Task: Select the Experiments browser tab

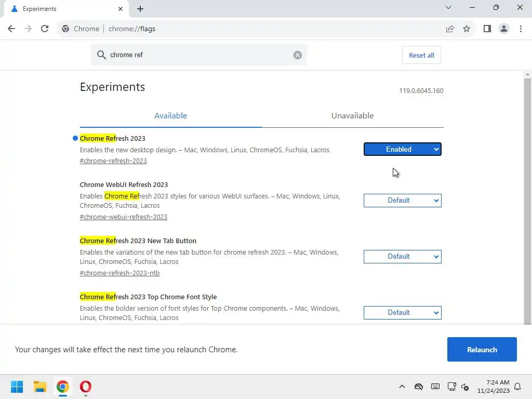Action: tap(66, 9)
